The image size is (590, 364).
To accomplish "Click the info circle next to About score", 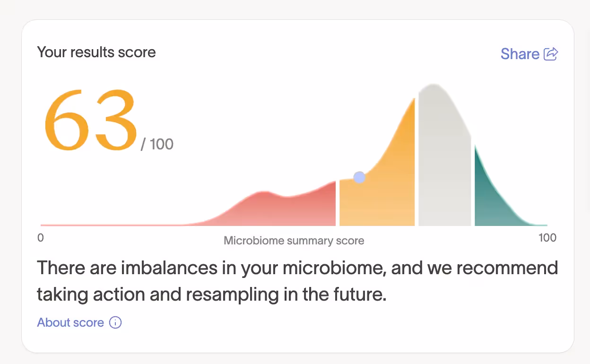I will pos(115,322).
